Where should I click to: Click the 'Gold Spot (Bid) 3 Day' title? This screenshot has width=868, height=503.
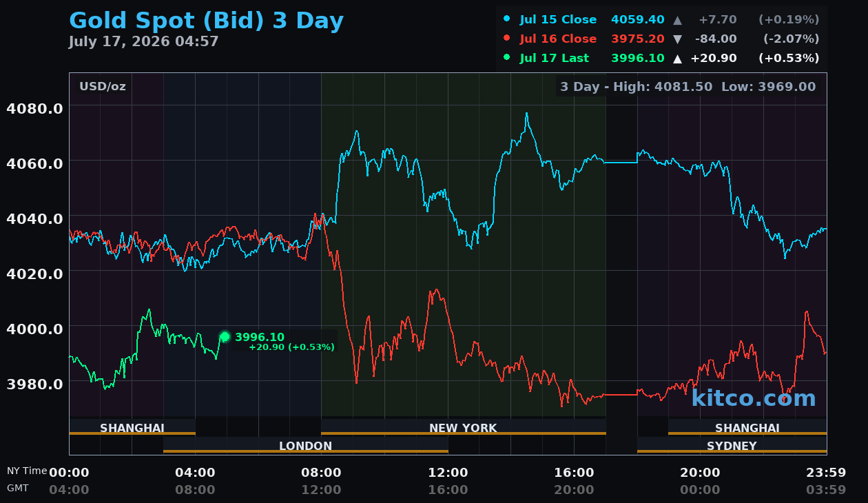(x=206, y=21)
